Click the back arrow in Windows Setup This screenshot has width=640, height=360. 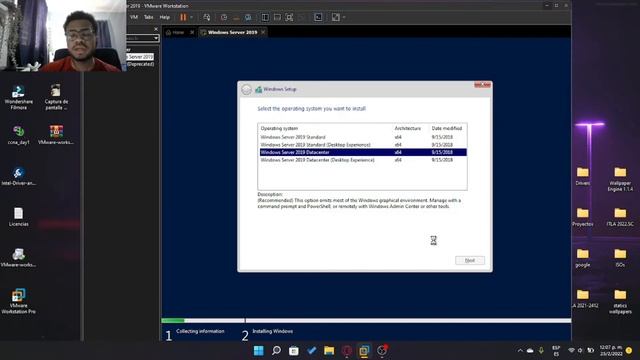[246, 89]
